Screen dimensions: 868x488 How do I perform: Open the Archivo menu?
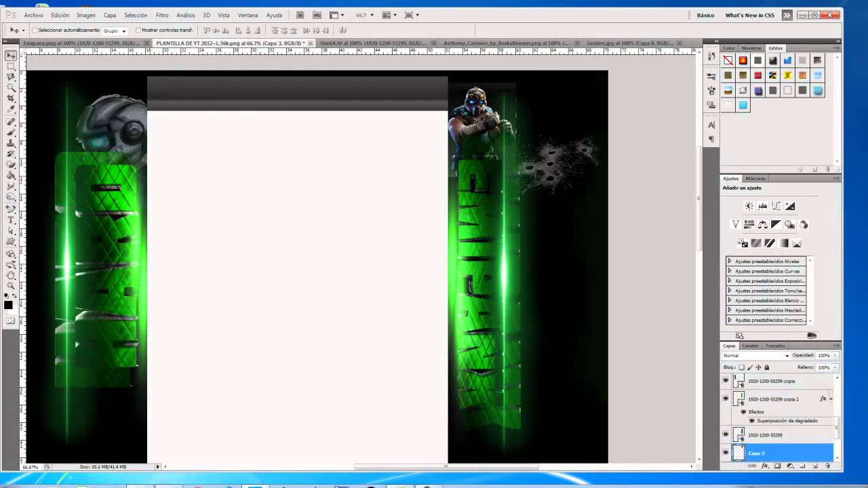[33, 15]
